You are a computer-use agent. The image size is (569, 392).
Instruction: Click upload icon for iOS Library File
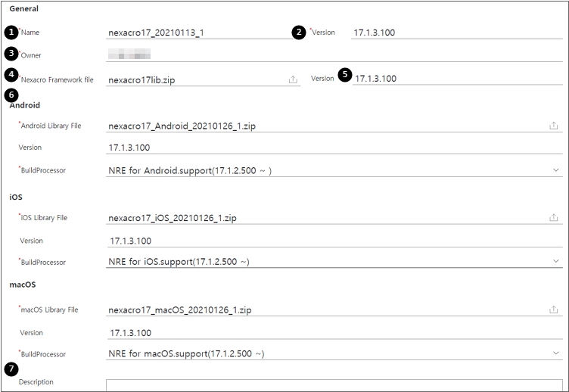click(553, 217)
